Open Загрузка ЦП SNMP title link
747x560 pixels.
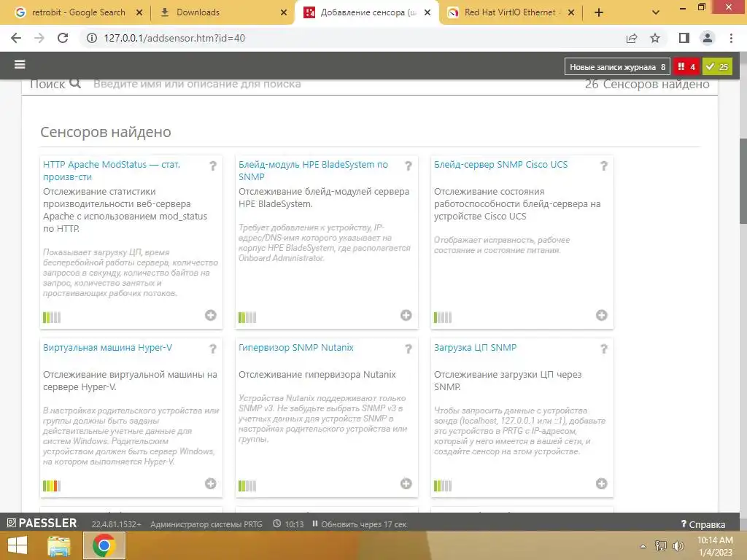tap(475, 348)
